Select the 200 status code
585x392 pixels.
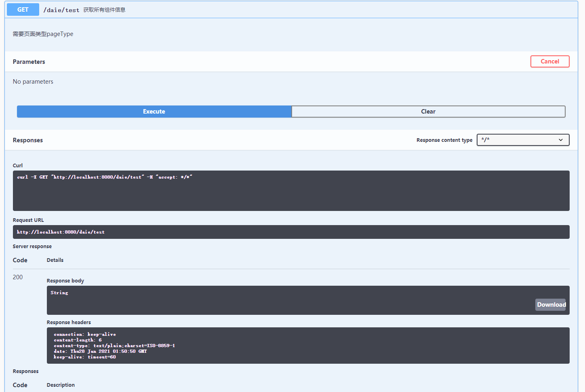[17, 277]
